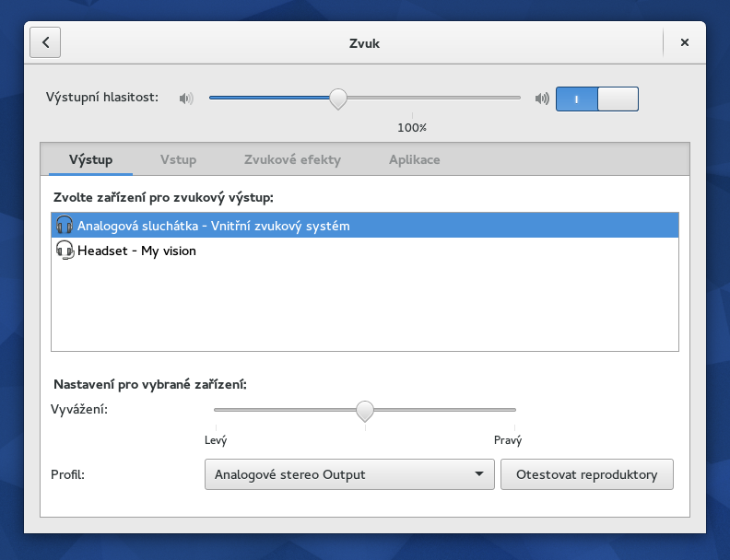The image size is (730, 560).
Task: Close the Zvuk window
Action: coord(684,42)
